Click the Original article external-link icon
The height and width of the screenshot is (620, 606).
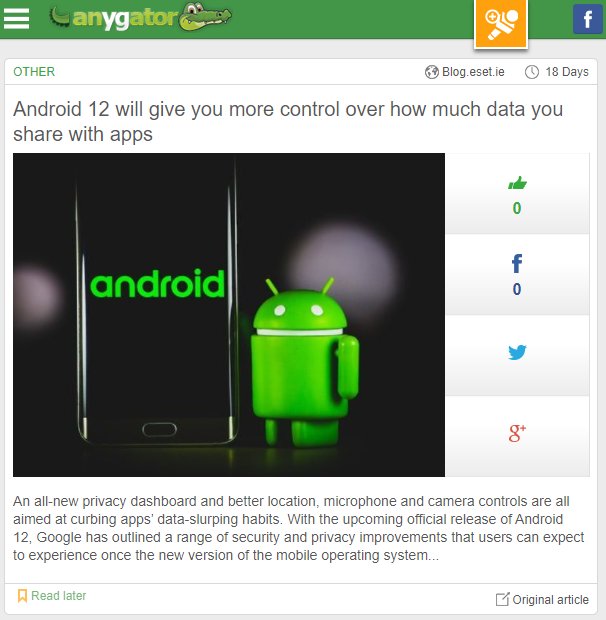click(x=502, y=599)
